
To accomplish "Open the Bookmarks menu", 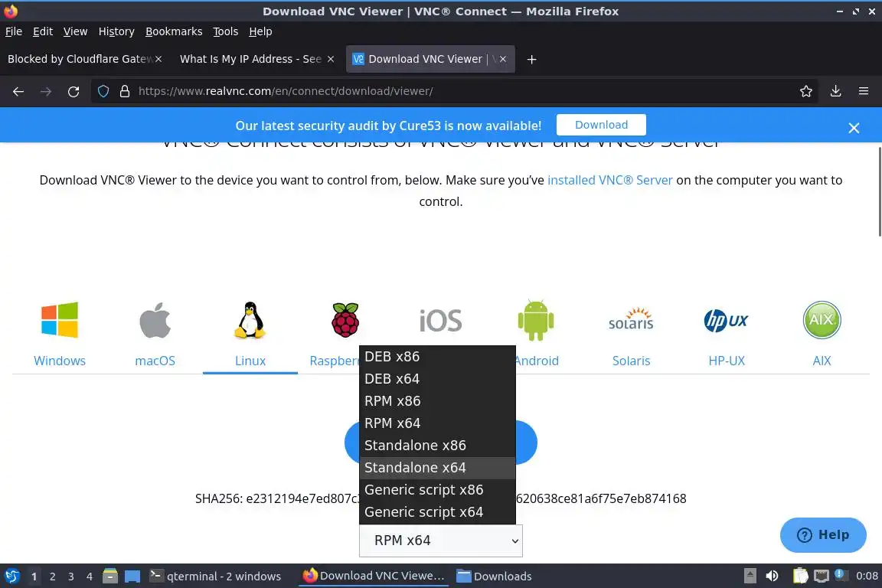I will pos(174,31).
